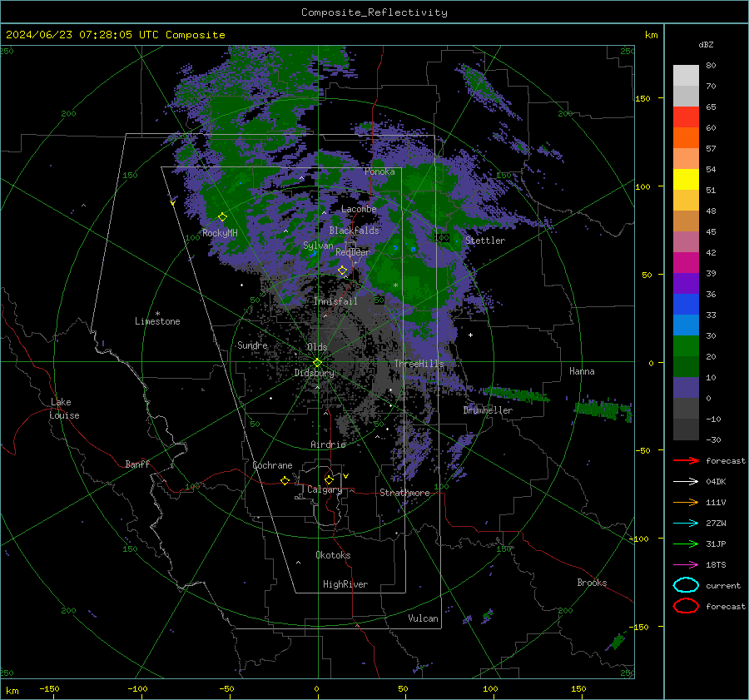Screen dimensions: 749x700
Task: Click the red forecast arrow in legend
Action: click(686, 460)
